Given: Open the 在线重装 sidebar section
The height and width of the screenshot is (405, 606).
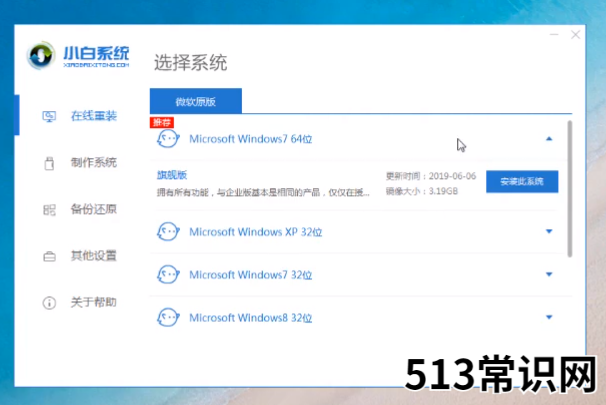Looking at the screenshot, I should coord(94,116).
